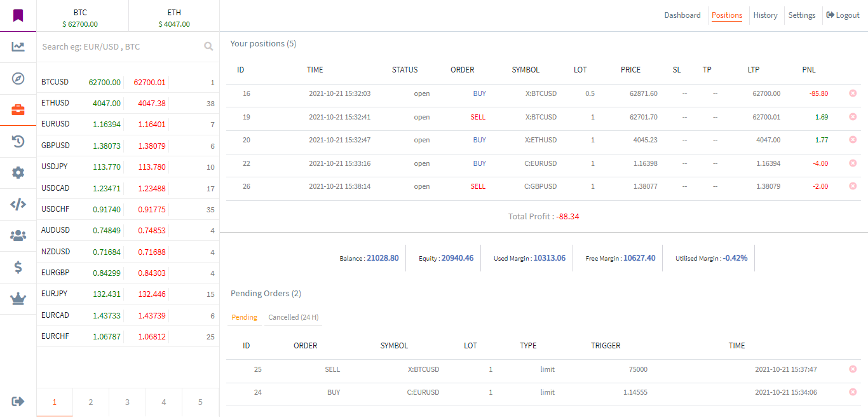Click the Logout link
Viewport: 868px width, 417px height.
pyautogui.click(x=843, y=15)
